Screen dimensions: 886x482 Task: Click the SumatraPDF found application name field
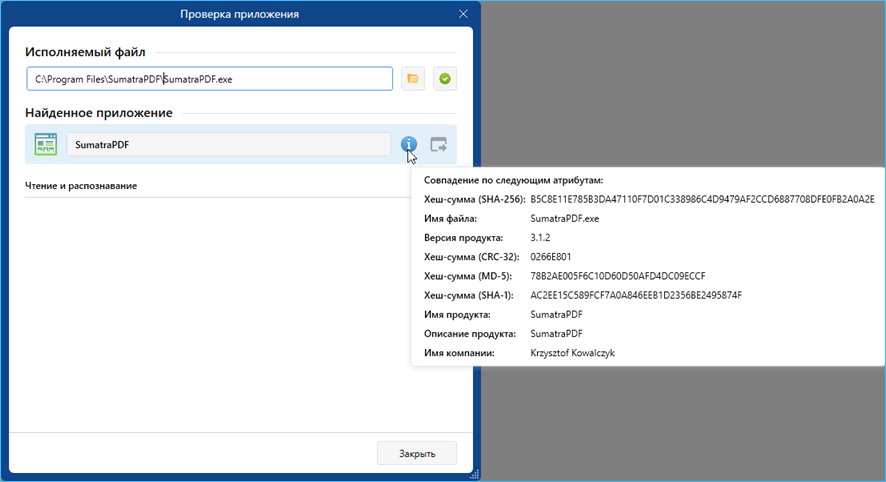[x=229, y=144]
